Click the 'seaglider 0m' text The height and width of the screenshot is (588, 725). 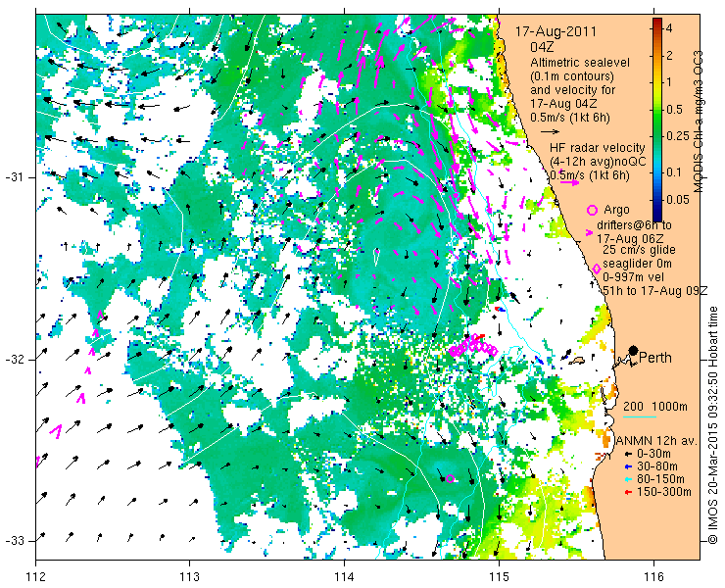click(637, 264)
